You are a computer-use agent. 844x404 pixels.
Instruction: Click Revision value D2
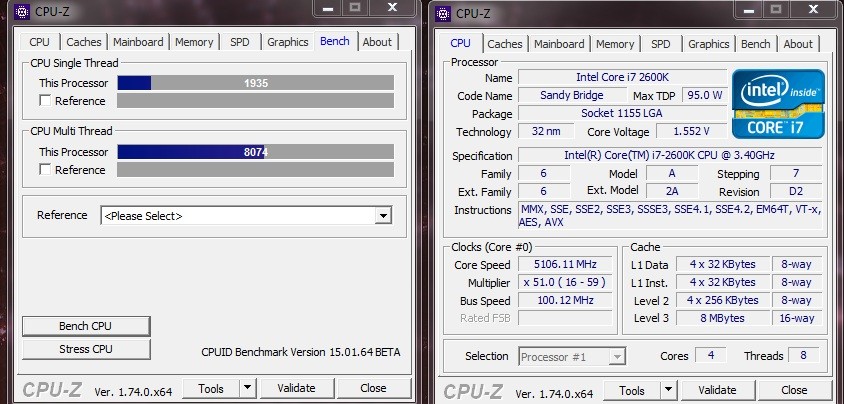[x=796, y=192]
